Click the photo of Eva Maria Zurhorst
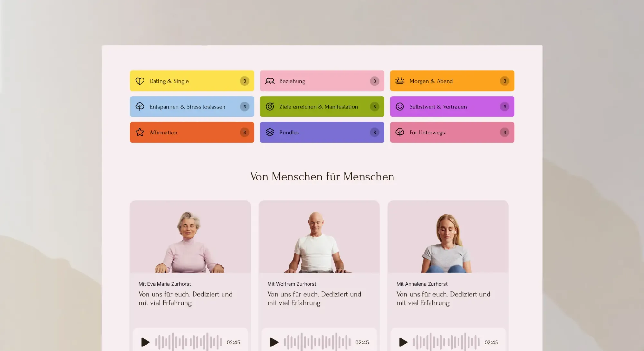This screenshot has height=351, width=644. [x=190, y=237]
